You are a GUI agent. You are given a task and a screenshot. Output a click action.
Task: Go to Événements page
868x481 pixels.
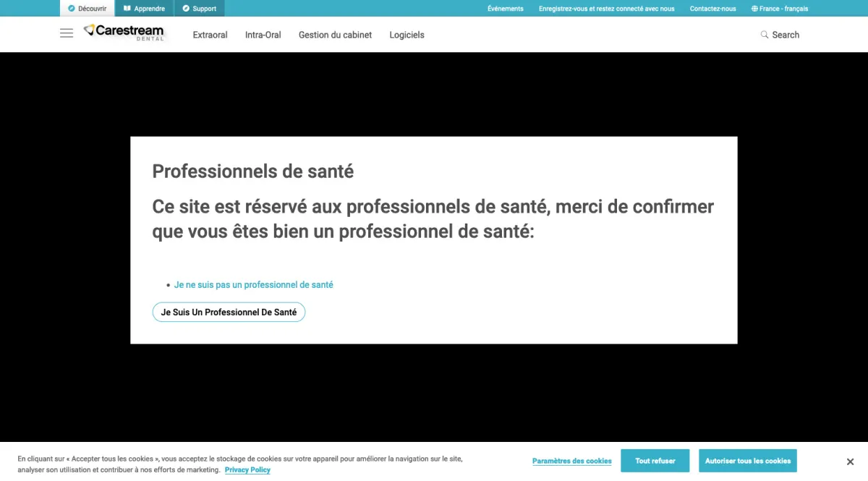506,9
